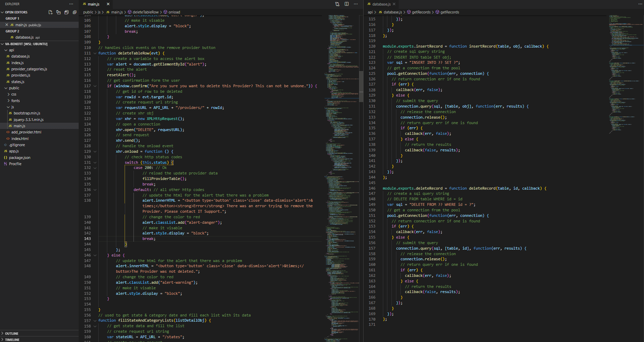The height and width of the screenshot is (342, 644).
Task: Expand the css folder
Action: (x=8, y=94)
